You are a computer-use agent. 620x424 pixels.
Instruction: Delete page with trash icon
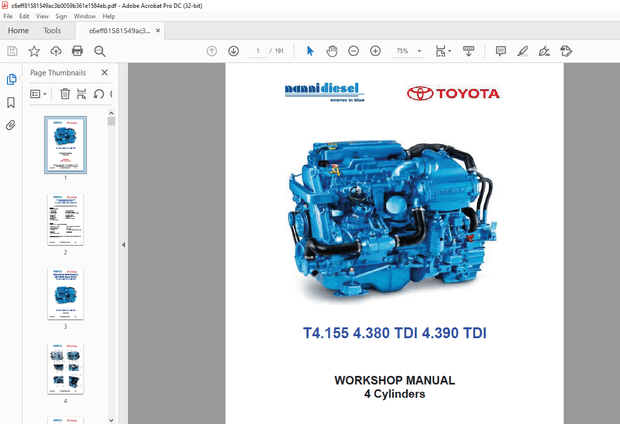[65, 94]
